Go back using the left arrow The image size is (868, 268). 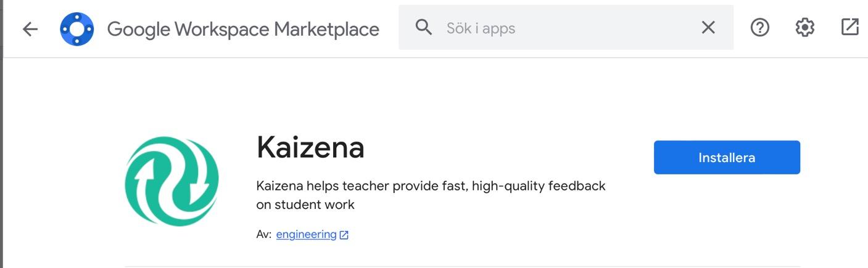point(30,29)
